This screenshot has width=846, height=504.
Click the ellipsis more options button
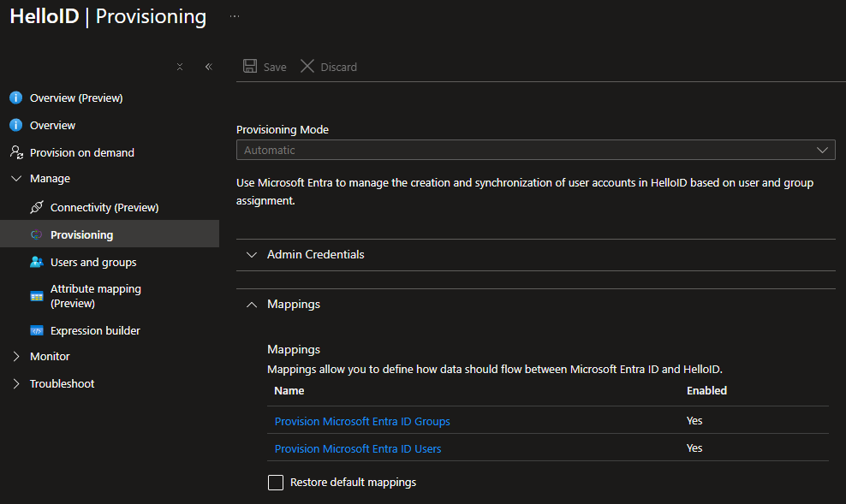(x=235, y=16)
